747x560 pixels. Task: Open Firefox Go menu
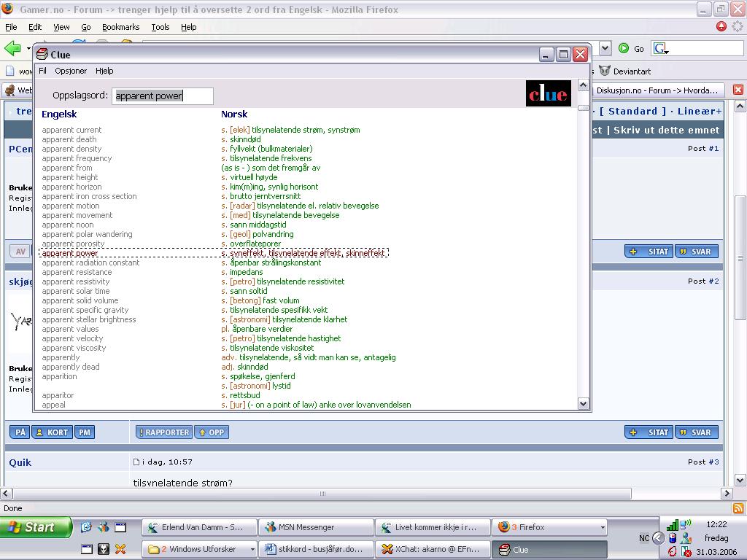point(86,27)
